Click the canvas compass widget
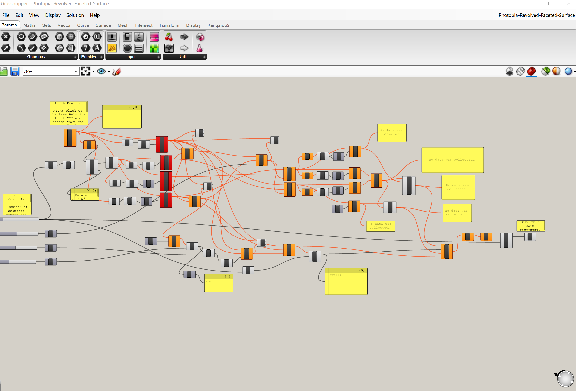Screen dimensions: 576x392 565,378
